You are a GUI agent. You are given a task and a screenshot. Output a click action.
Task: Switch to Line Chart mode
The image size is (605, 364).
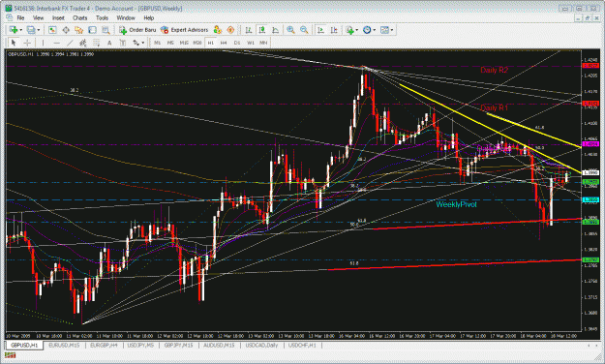[x=276, y=30]
